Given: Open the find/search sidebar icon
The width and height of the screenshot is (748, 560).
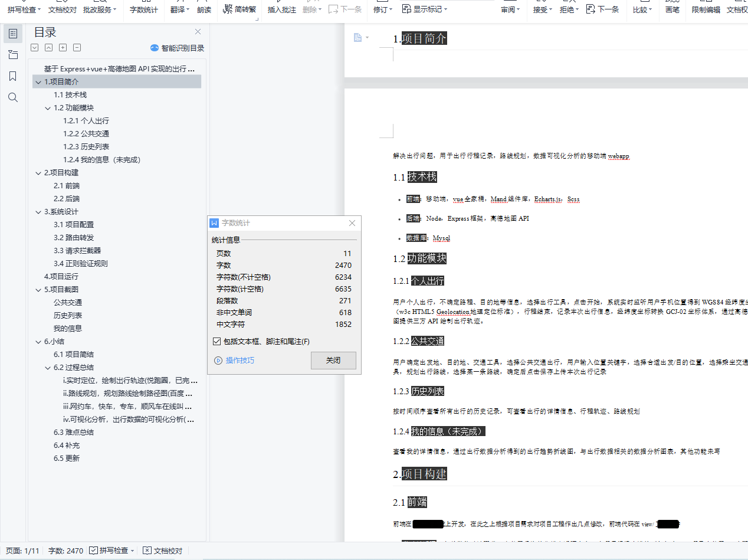Looking at the screenshot, I should (x=13, y=97).
